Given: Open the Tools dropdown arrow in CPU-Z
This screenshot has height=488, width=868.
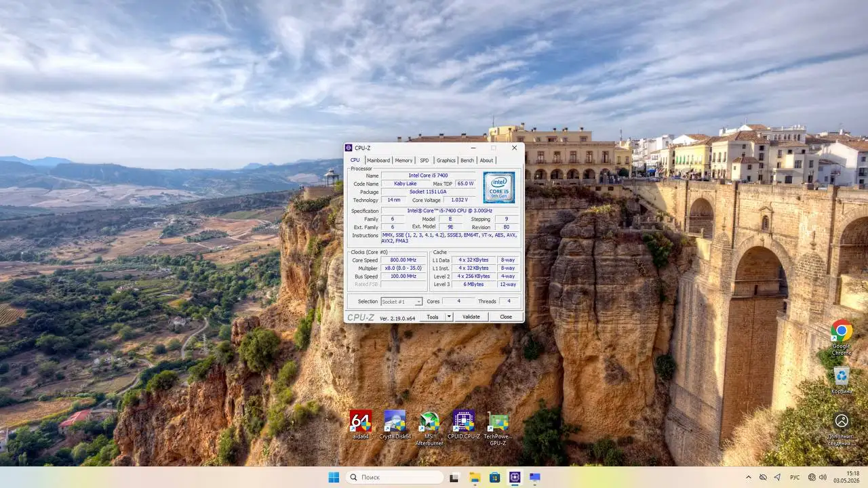Looking at the screenshot, I should (449, 317).
